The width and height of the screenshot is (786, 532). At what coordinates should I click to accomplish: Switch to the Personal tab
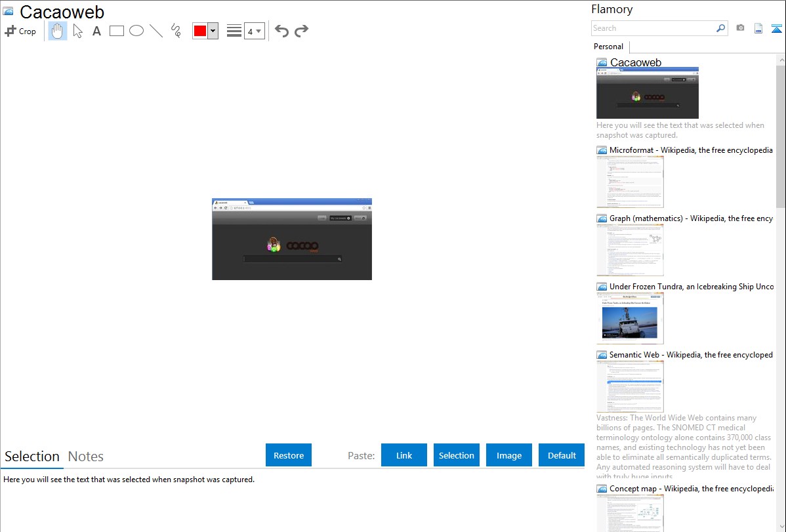coord(608,47)
